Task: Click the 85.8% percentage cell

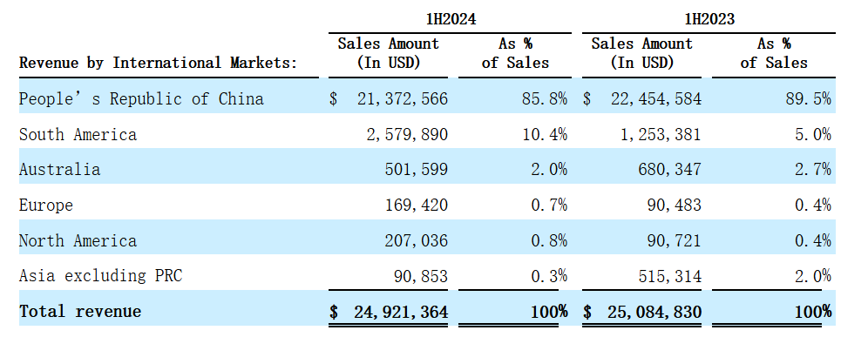Action: pos(544,99)
